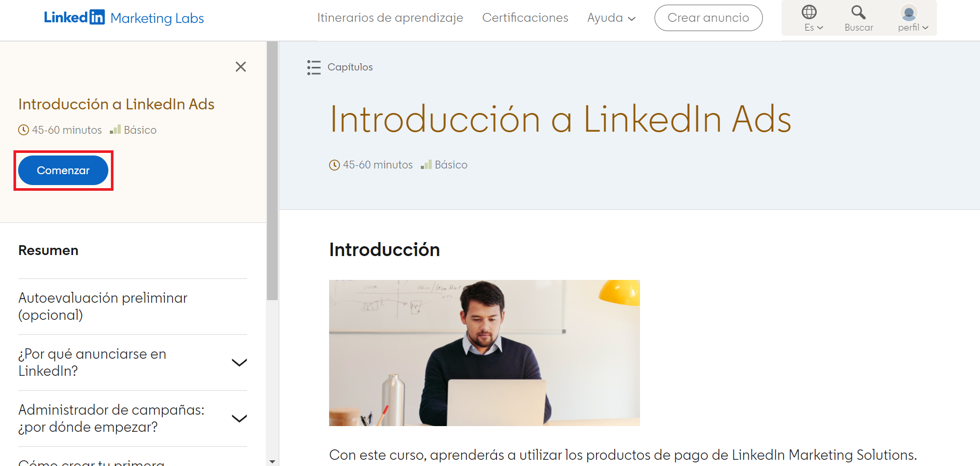980x466 pixels.
Task: Expand 'Administrador de campañas' chapter chevron
Action: pos(239,418)
